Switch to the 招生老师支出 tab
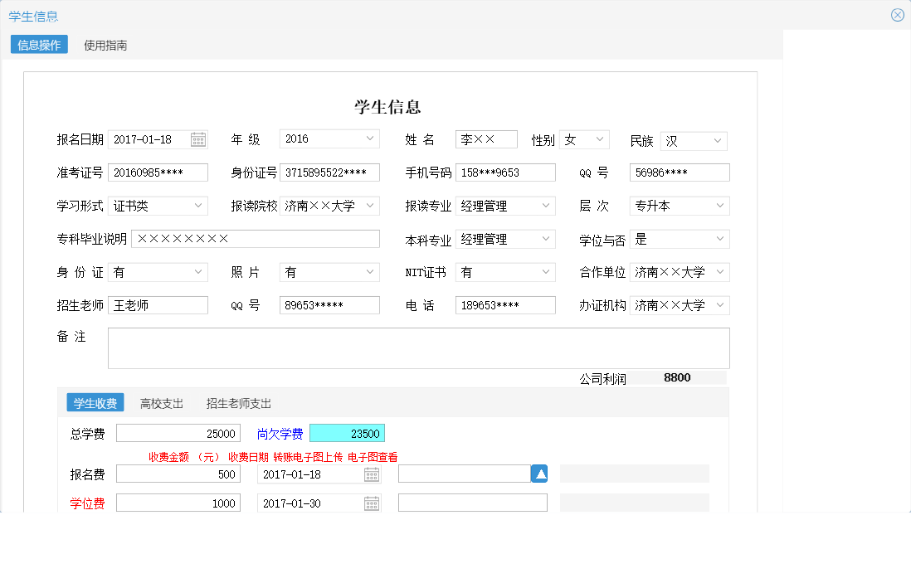This screenshot has height=588, width=911. [x=238, y=403]
